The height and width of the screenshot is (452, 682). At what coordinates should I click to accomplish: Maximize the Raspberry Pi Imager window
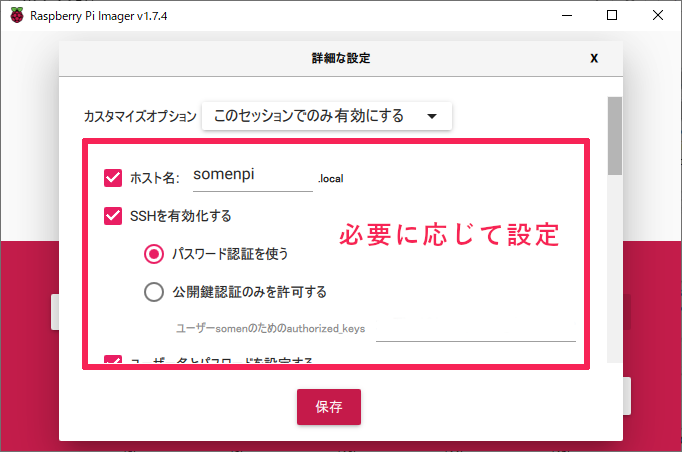[x=612, y=16]
